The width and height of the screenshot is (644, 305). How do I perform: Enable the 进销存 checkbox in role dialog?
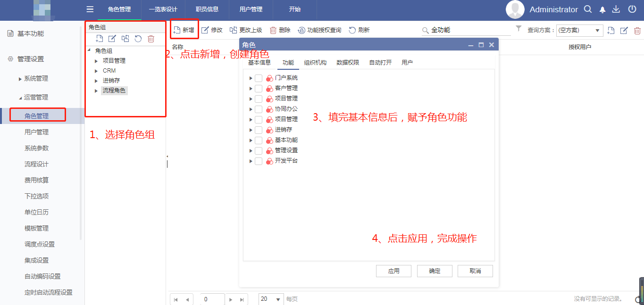(259, 129)
